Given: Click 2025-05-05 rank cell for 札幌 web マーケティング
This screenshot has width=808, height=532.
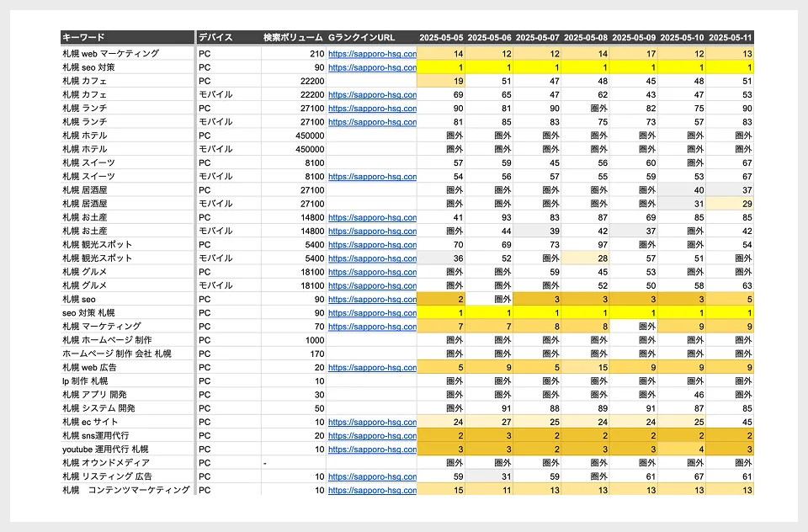Looking at the screenshot, I should (441, 53).
